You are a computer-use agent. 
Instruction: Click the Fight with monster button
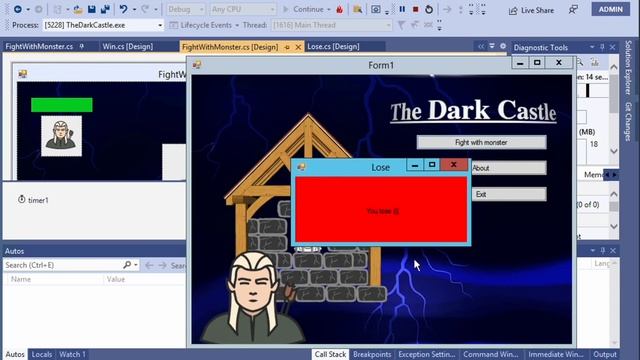click(481, 142)
